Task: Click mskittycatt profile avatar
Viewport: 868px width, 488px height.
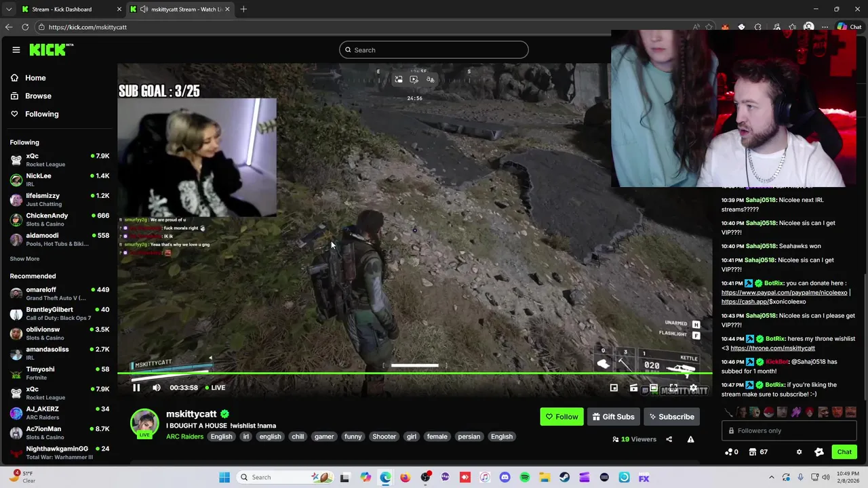Action: click(144, 423)
